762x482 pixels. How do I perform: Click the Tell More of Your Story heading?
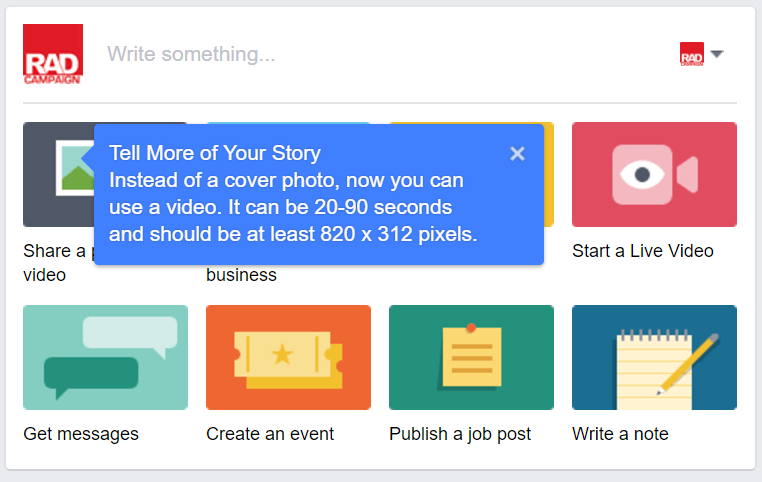coord(215,153)
